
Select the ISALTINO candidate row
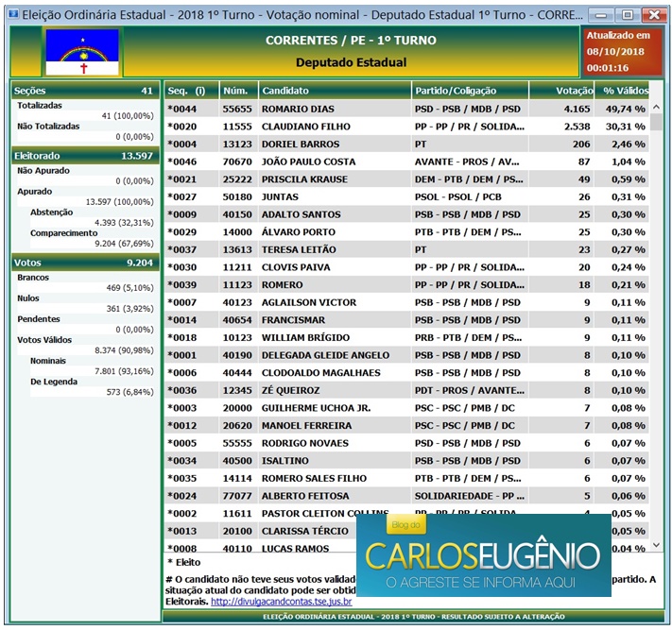pos(406,460)
